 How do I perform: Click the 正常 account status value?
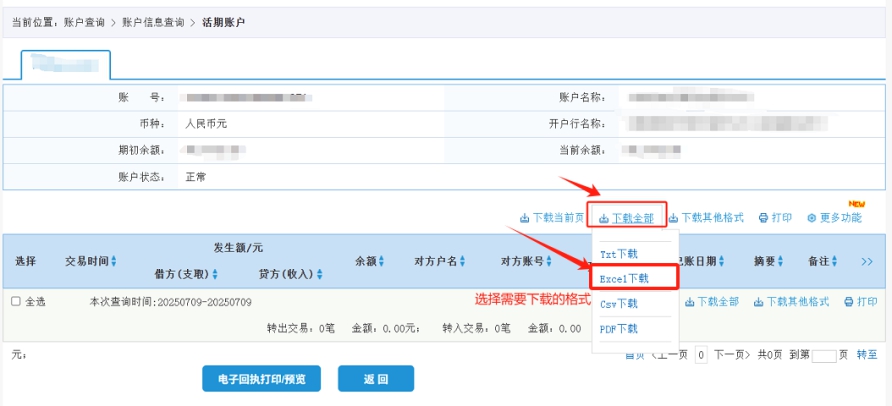pyautogui.click(x=196, y=177)
